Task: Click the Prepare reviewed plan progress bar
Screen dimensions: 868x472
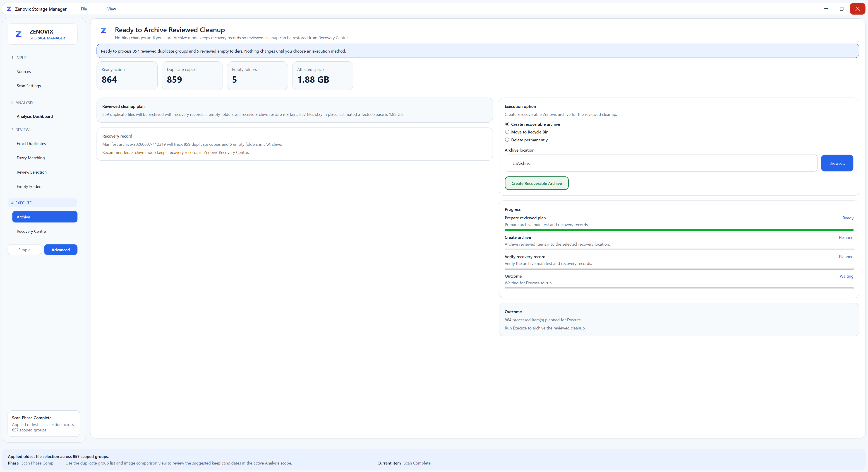Action: 679,230
